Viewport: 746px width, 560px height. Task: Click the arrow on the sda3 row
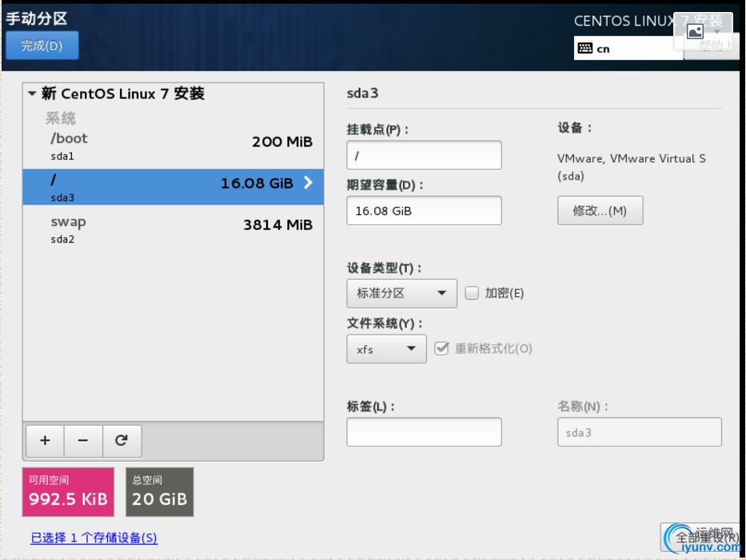tap(309, 183)
